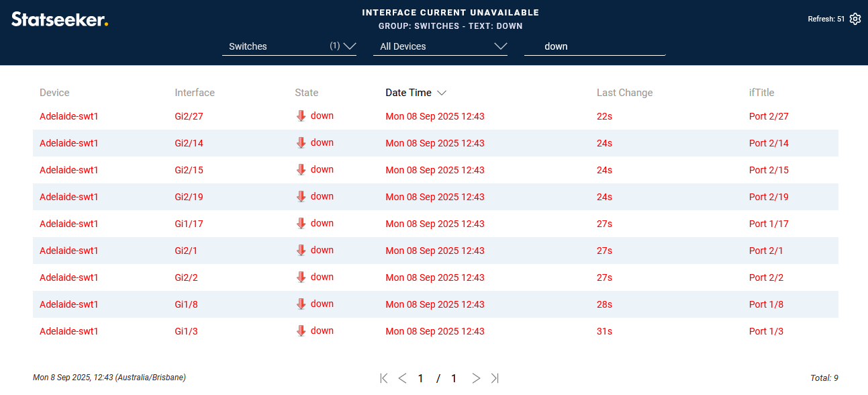Click the down arrow icon for Gi2/27
The image size is (868, 395).
(x=301, y=116)
